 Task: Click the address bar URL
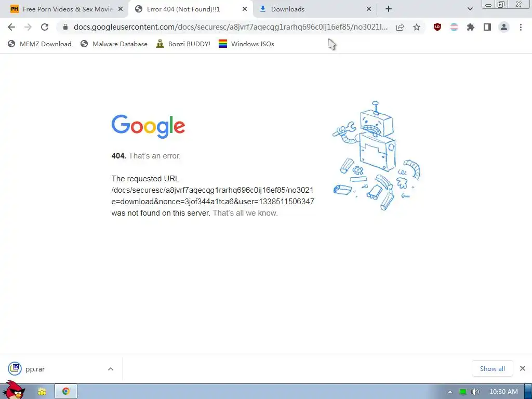[x=230, y=27]
